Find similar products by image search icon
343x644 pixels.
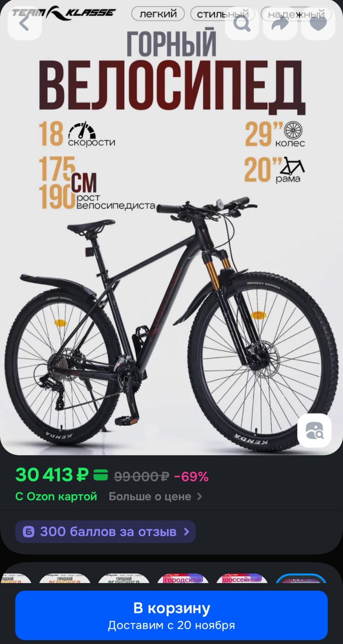[x=314, y=430]
